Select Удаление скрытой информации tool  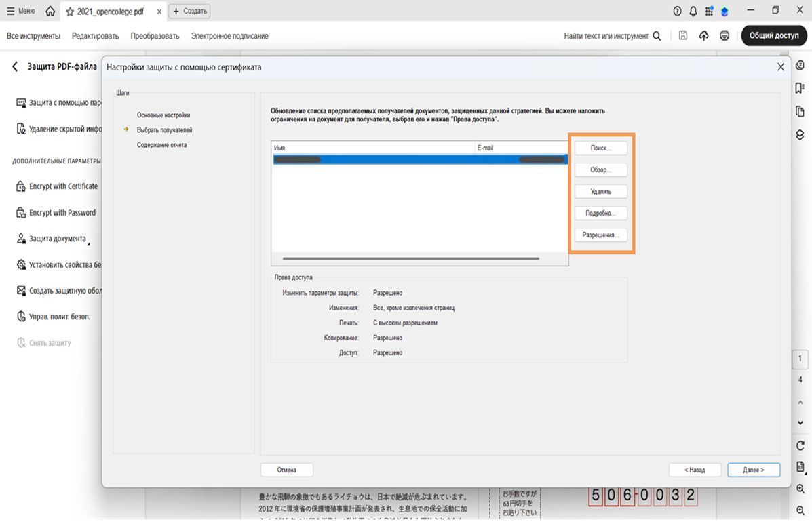pos(58,129)
